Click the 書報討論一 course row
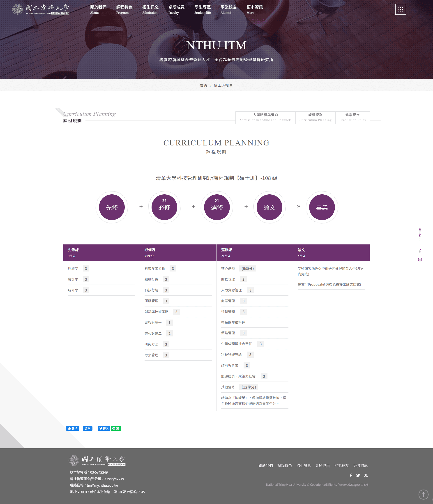Image resolution: width=433 pixels, height=504 pixels. click(178, 322)
